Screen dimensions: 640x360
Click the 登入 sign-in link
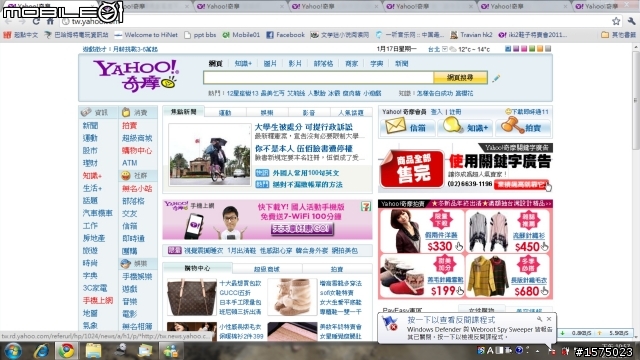(436, 112)
